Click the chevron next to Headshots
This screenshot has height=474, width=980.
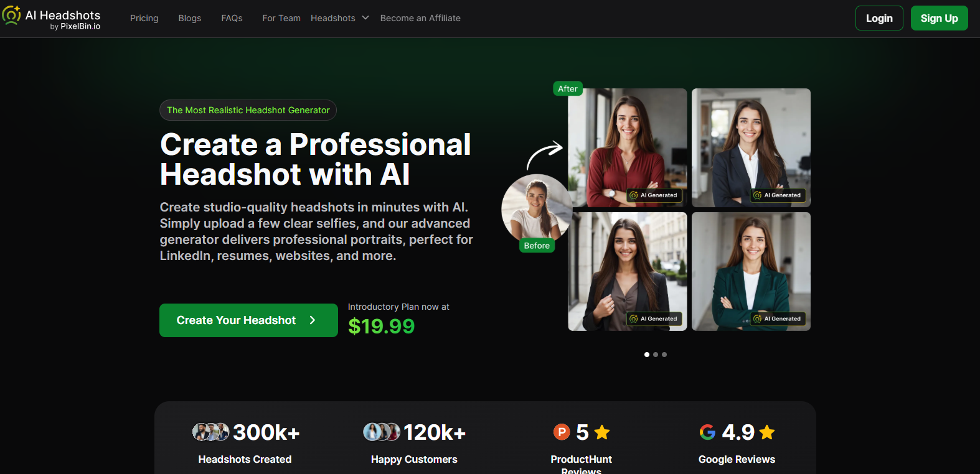tap(365, 18)
